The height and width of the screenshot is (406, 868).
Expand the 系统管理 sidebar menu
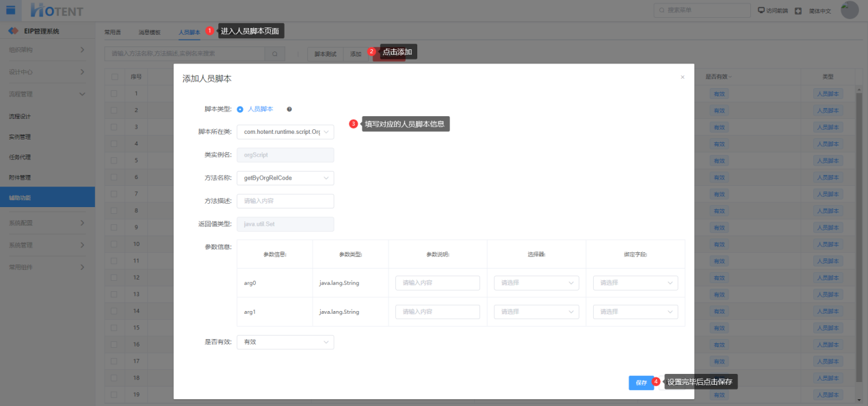tap(47, 245)
